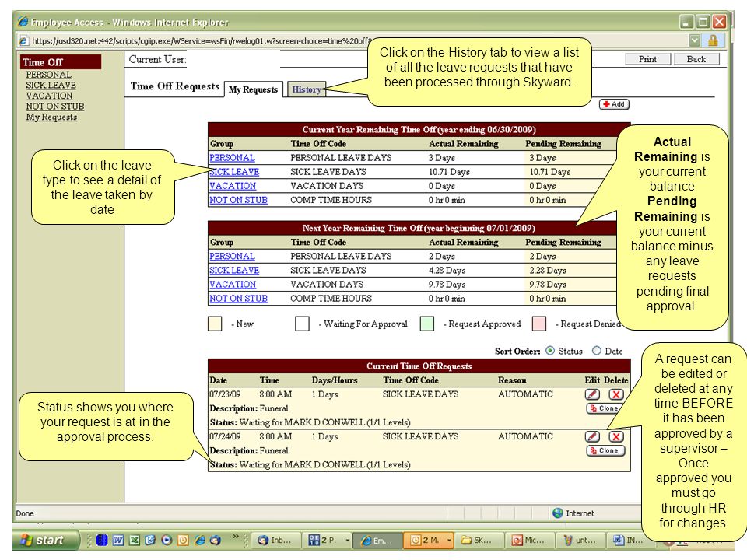Clone the 07/23/09 request
Viewport: 747px width, 560px height.
[604, 408]
